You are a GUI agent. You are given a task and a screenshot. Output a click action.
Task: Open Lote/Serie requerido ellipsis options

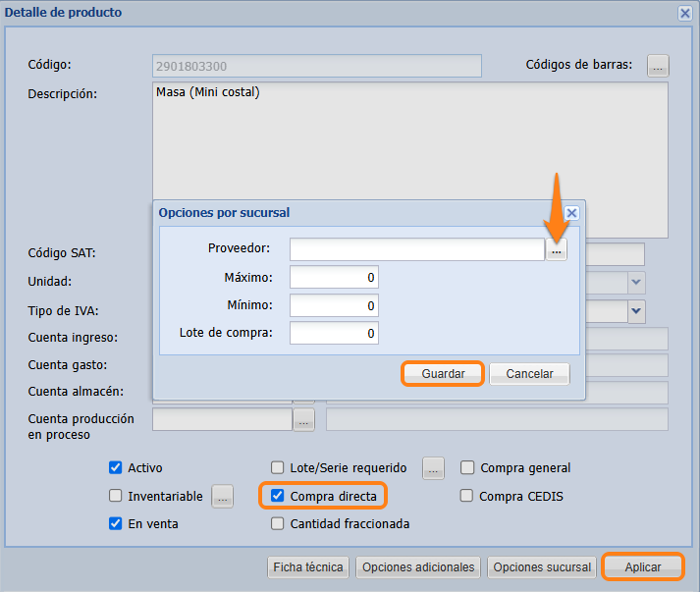433,468
